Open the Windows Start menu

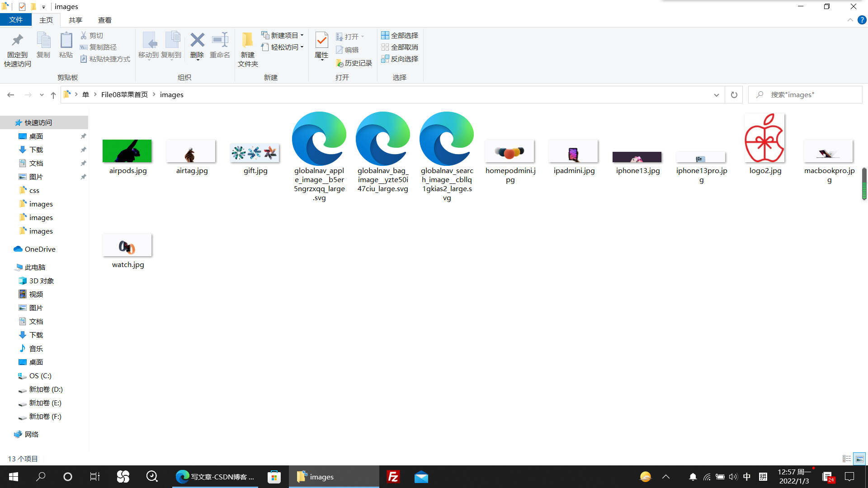point(14,477)
